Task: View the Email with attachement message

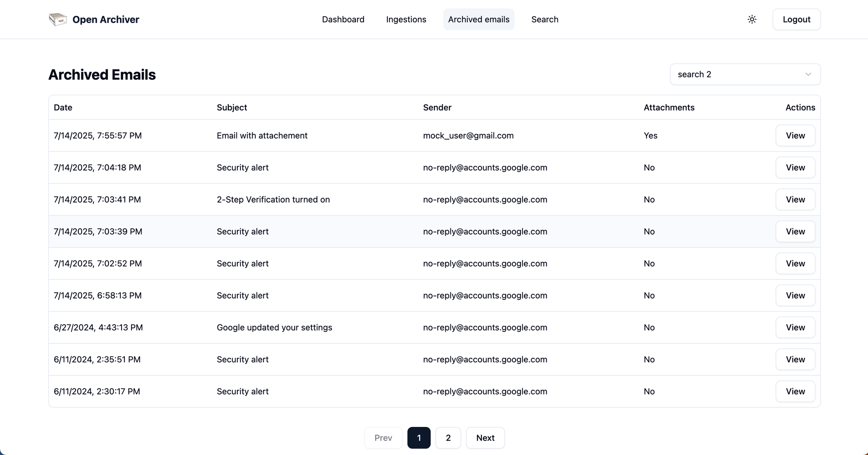Action: click(x=795, y=136)
